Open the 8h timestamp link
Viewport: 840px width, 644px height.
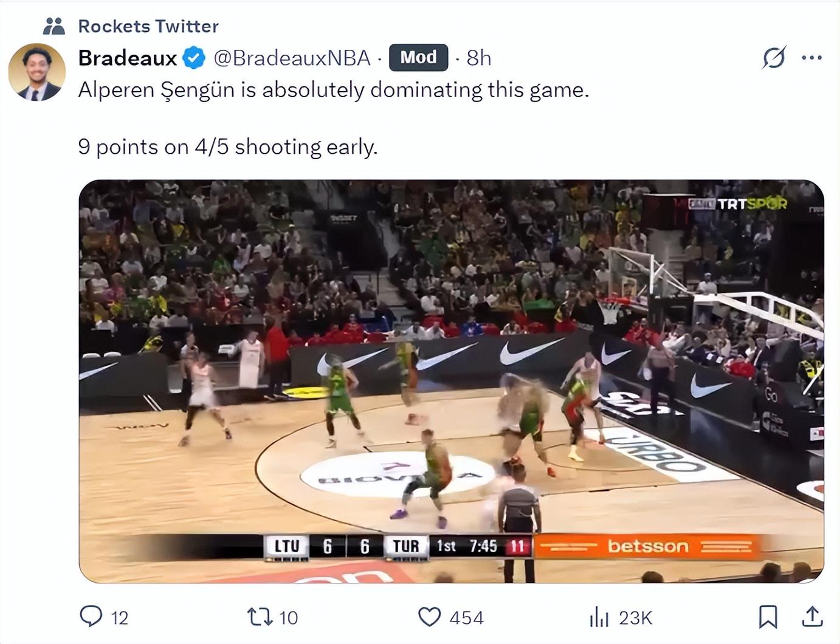[479, 58]
